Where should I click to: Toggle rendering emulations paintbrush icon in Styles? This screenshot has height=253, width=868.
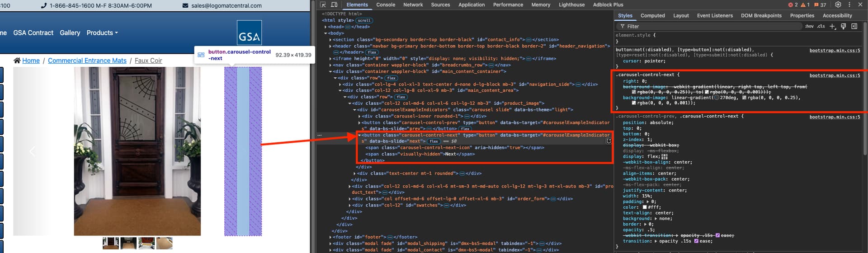[x=843, y=26]
